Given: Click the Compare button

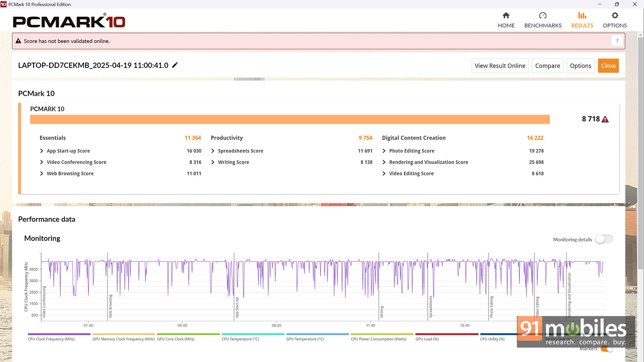Looking at the screenshot, I should [547, 66].
